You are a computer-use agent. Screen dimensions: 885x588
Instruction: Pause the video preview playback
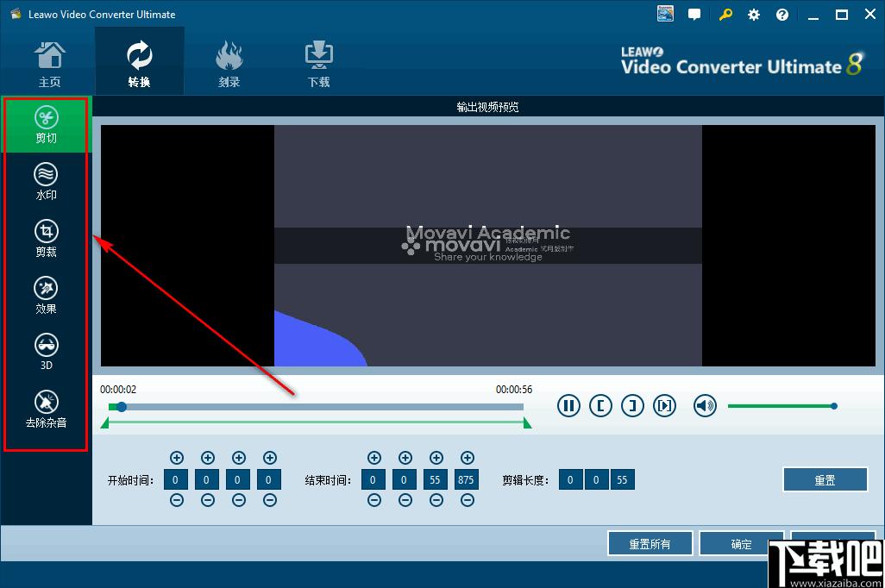coord(568,406)
